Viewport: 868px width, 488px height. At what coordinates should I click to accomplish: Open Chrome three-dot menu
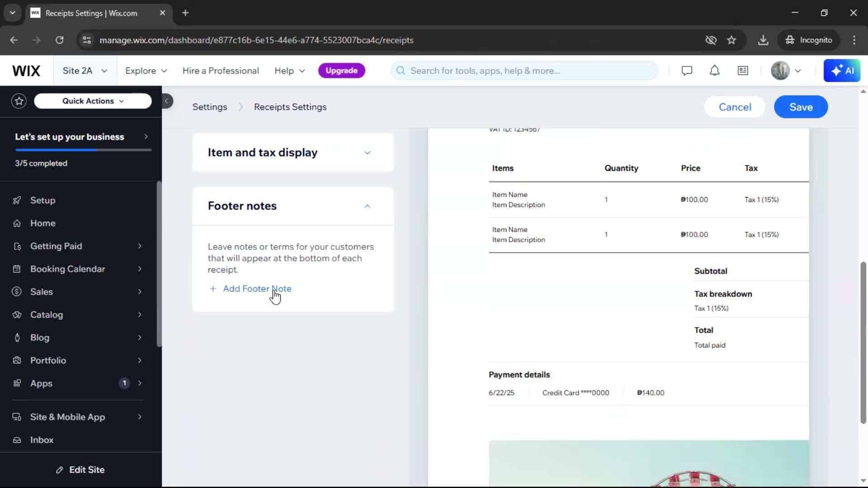point(854,40)
